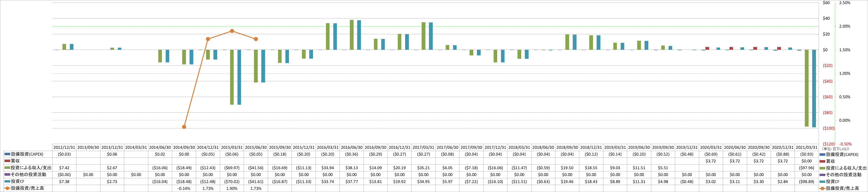Click the orange line marker above 2015/06/30
Image resolution: width=868 pixels, height=192 pixels.
tap(256, 39)
